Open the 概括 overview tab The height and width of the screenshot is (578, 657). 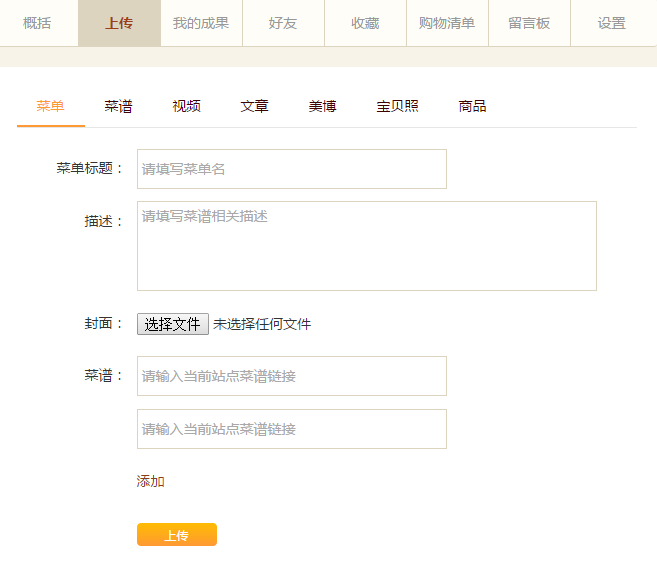[x=37, y=23]
